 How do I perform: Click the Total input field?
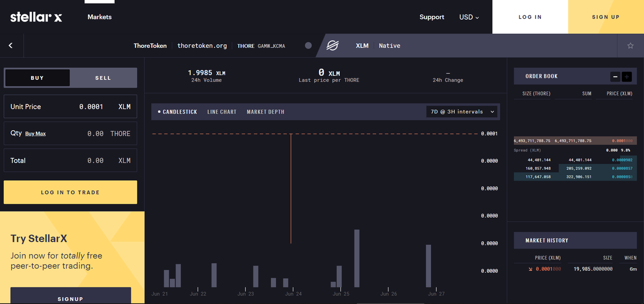pos(70,160)
